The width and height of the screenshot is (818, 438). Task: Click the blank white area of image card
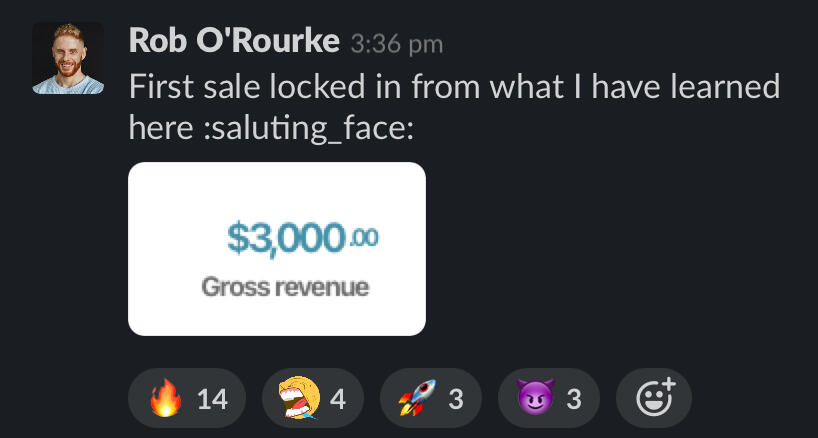click(x=276, y=190)
